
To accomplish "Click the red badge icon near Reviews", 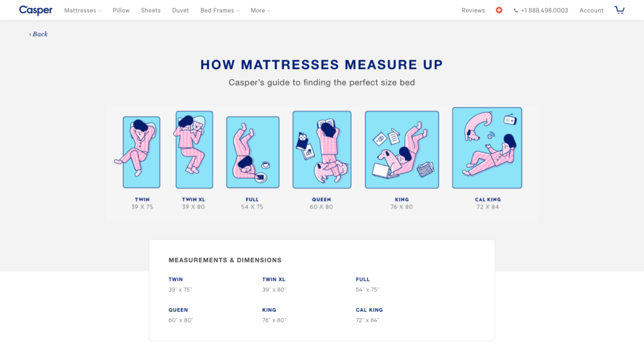I will pos(499,10).
